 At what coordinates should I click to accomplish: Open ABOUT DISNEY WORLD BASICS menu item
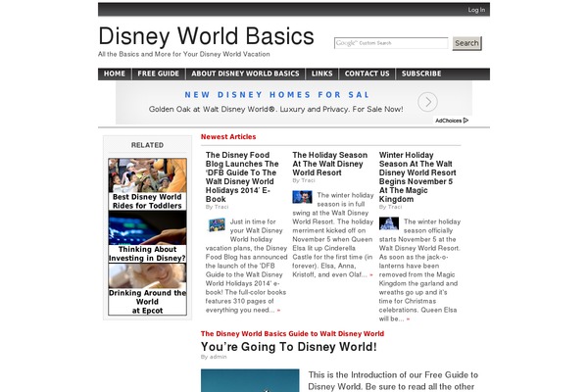[x=245, y=73]
